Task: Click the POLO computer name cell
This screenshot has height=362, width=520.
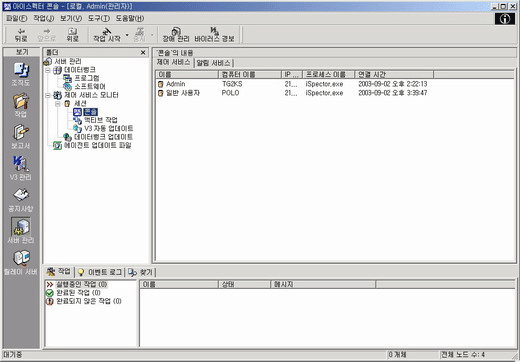Action: click(x=230, y=93)
